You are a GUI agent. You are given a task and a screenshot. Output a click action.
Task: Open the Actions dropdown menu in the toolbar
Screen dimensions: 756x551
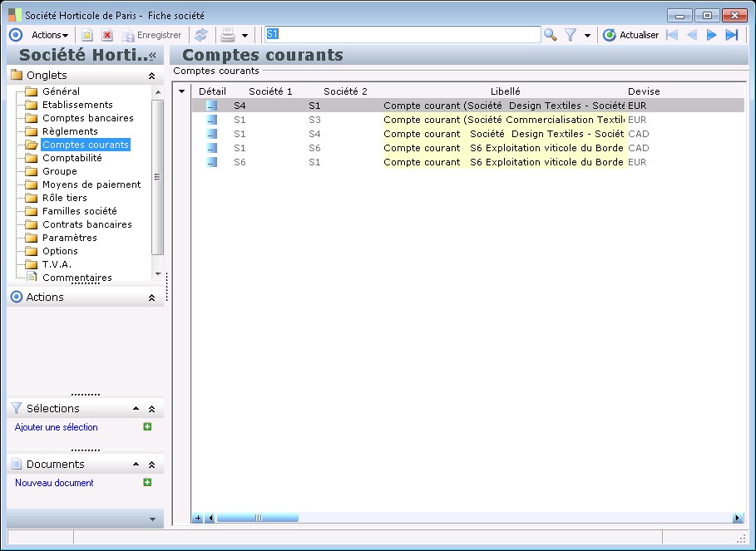click(x=50, y=35)
